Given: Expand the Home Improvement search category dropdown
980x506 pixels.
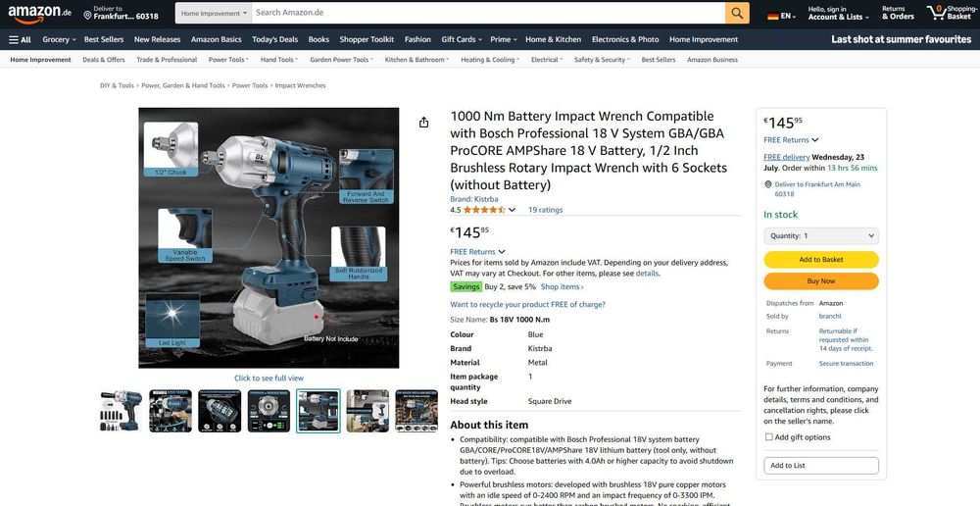Looking at the screenshot, I should (x=214, y=13).
